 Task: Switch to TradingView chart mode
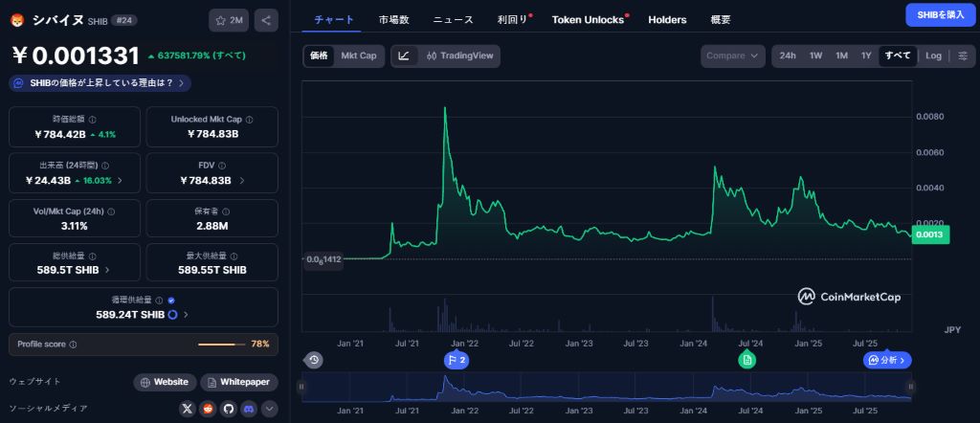(460, 56)
